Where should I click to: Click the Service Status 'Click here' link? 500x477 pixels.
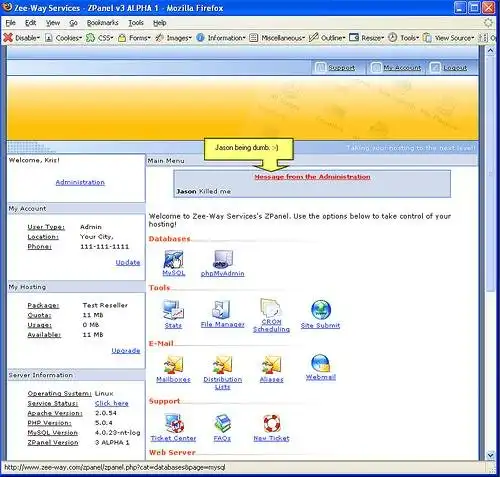coord(111,403)
